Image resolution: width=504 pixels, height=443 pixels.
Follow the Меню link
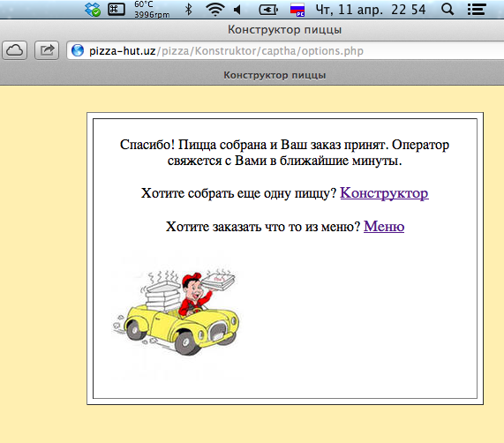[384, 227]
